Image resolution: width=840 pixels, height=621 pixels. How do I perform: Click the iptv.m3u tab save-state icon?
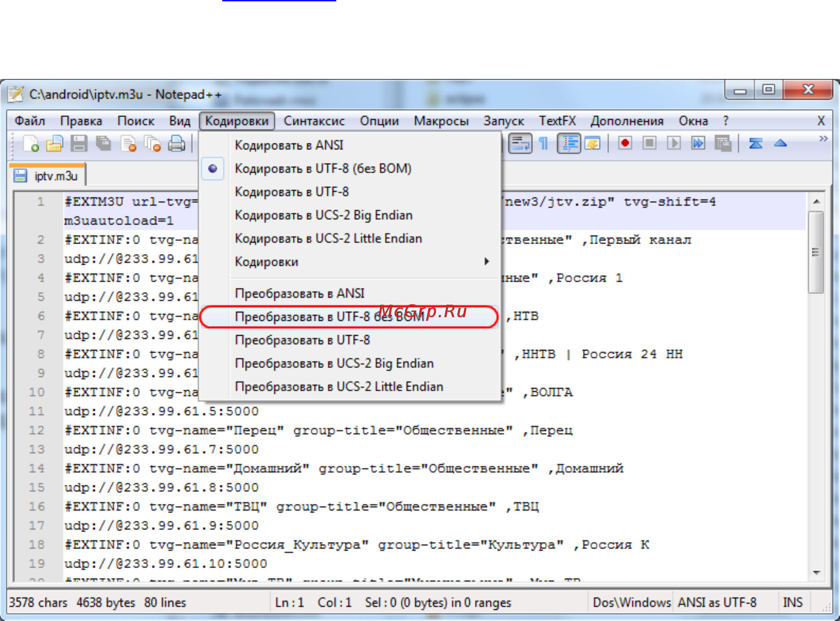(20, 175)
